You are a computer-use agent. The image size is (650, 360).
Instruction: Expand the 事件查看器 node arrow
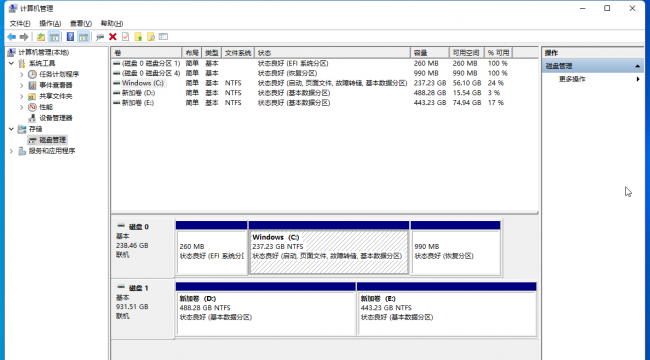22,85
